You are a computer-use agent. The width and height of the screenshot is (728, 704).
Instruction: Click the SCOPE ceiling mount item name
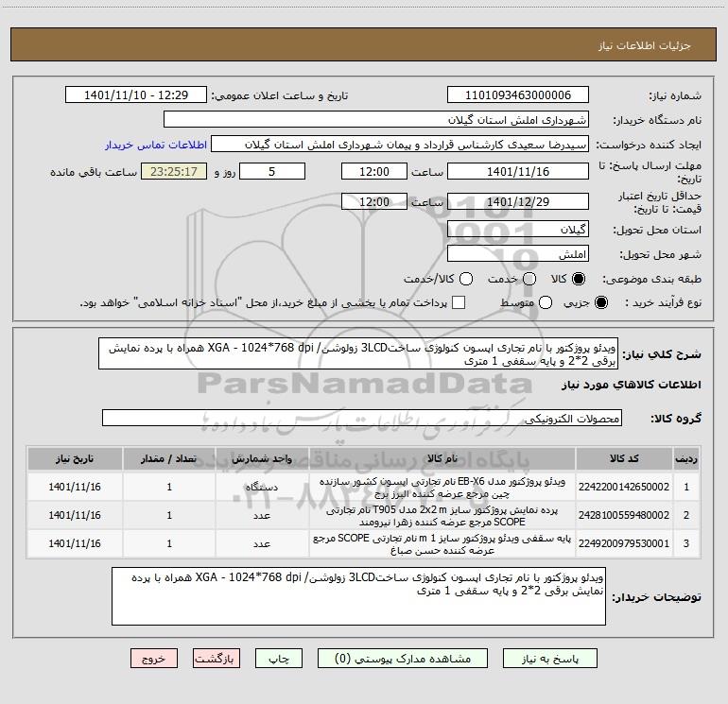pyautogui.click(x=442, y=544)
